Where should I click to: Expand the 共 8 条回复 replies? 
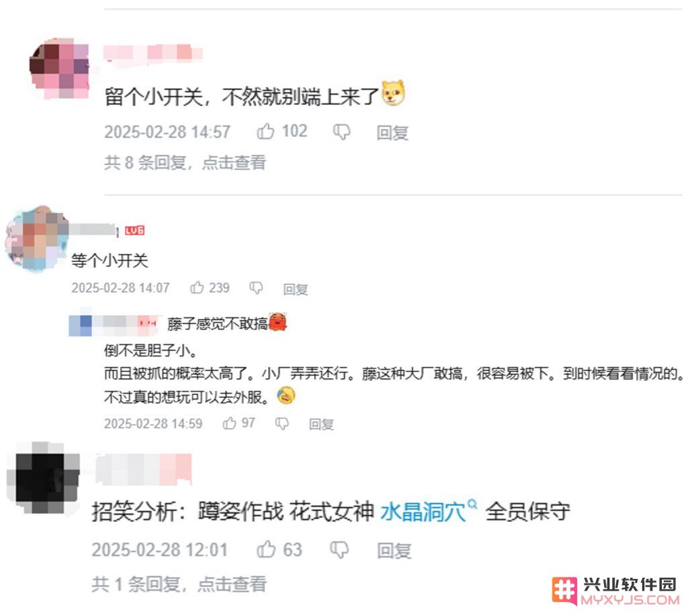tap(185, 163)
